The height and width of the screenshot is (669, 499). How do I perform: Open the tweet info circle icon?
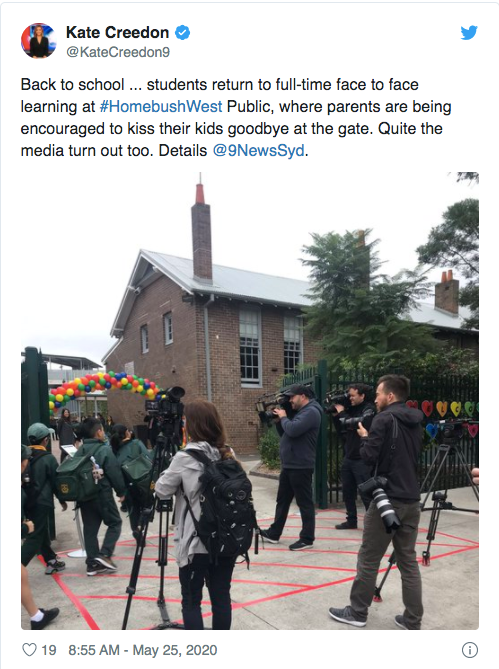pyautogui.click(x=470, y=650)
